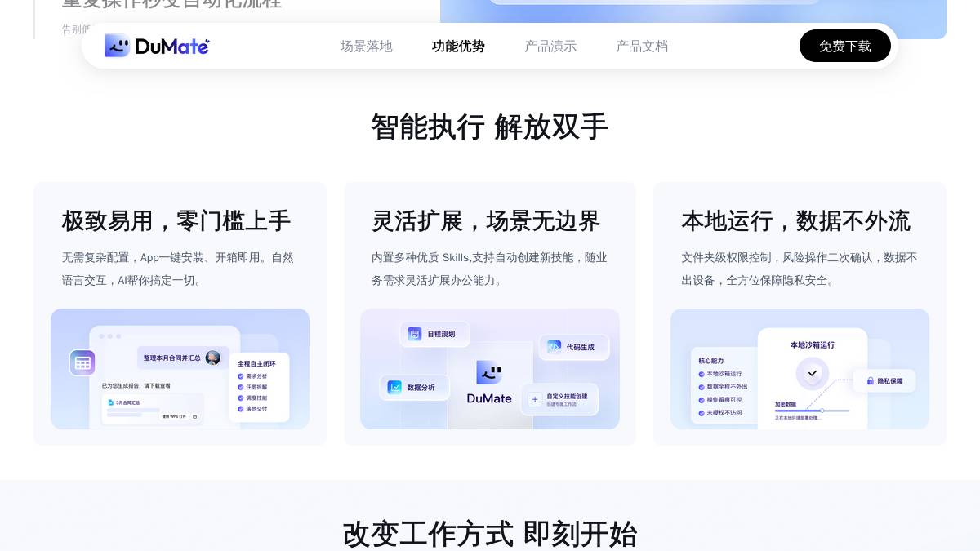The image size is (980, 551).
Task: Click the 加密数据 label
Action: 786,403
